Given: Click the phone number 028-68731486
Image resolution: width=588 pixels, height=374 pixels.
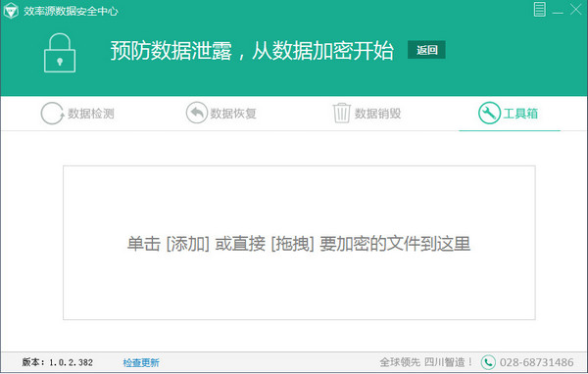Looking at the screenshot, I should (x=537, y=362).
